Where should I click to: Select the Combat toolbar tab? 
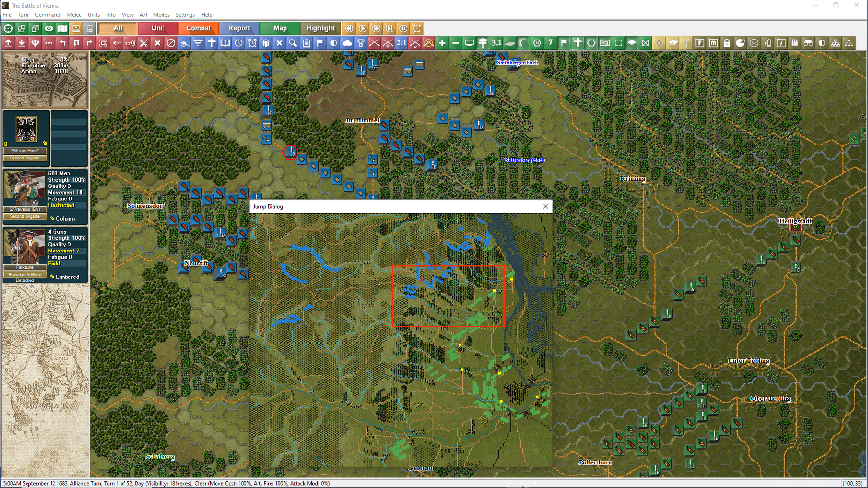point(199,28)
